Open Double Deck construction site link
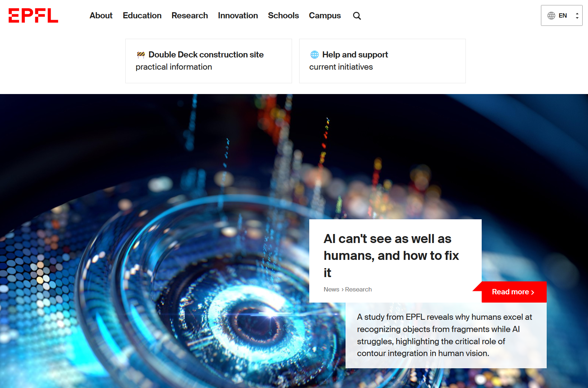 pyautogui.click(x=208, y=61)
